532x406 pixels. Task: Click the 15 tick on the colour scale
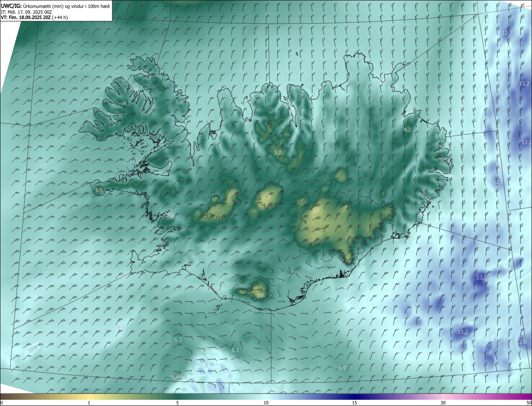point(355,403)
